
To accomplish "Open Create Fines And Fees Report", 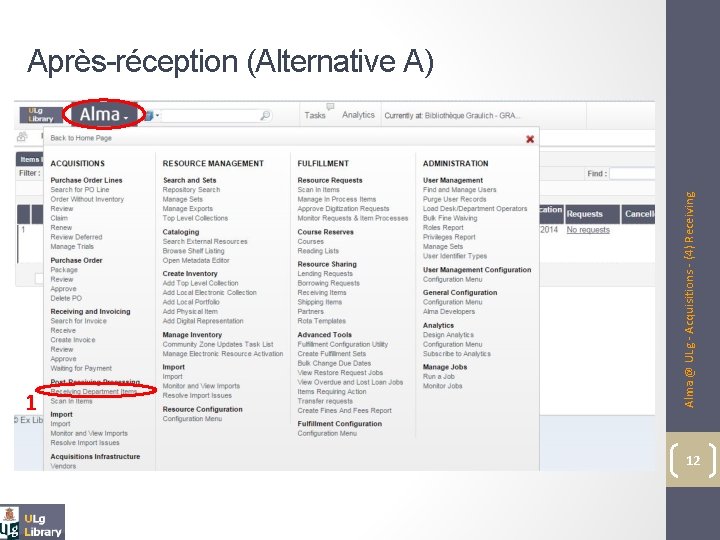I will (x=344, y=411).
